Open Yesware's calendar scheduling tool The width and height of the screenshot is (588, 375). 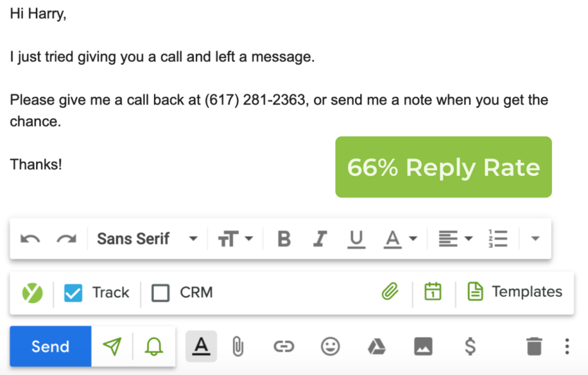[432, 292]
